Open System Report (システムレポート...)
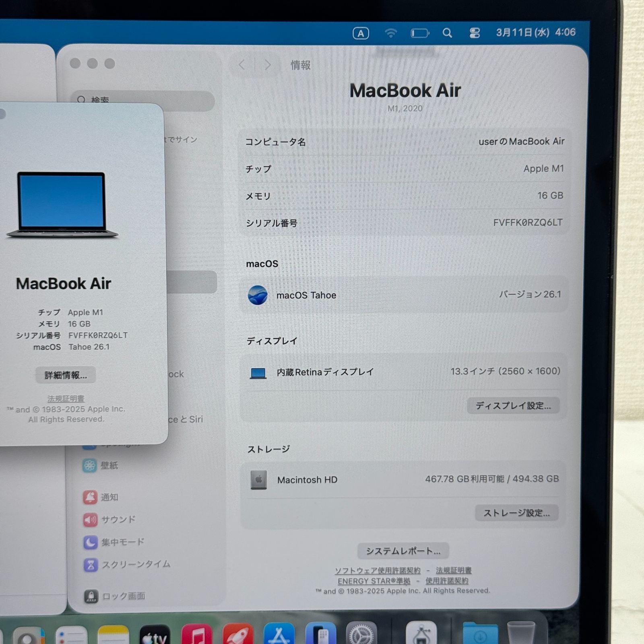This screenshot has width=644, height=644. (x=403, y=551)
